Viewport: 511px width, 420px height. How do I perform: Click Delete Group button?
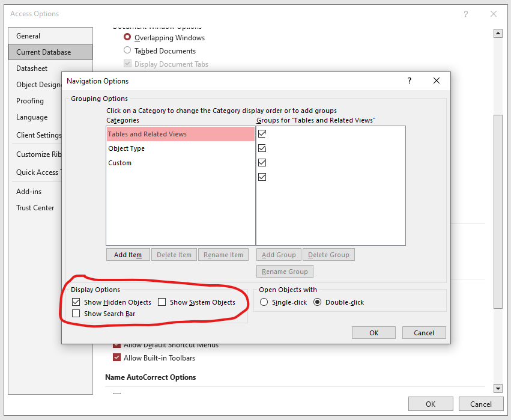(x=328, y=255)
